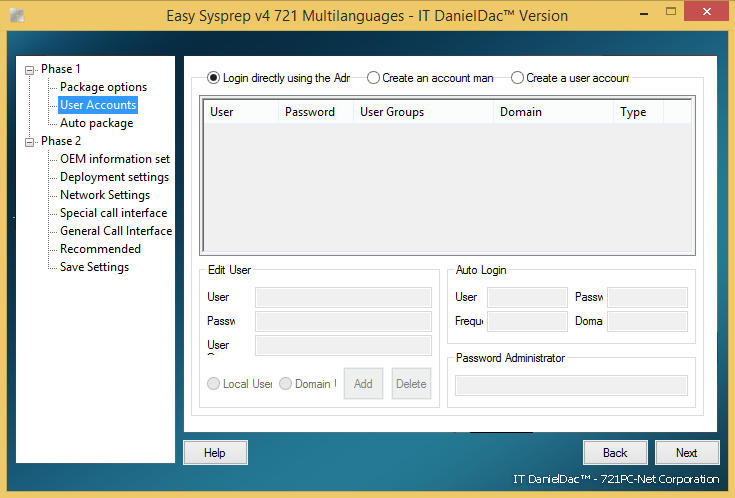Go to OEM information set
The image size is (735, 498).
click(x=115, y=159)
